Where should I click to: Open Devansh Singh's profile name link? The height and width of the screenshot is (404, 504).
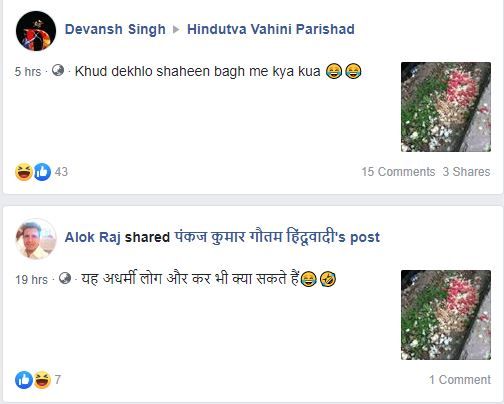(x=115, y=29)
